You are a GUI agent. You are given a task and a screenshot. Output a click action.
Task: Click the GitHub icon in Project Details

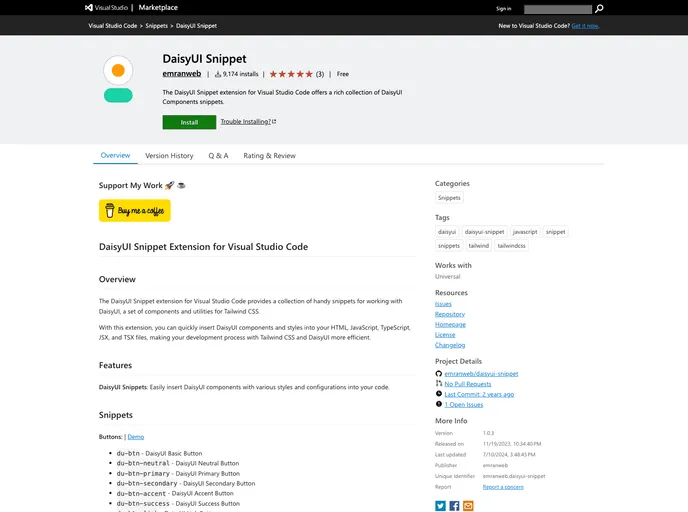coord(438,374)
